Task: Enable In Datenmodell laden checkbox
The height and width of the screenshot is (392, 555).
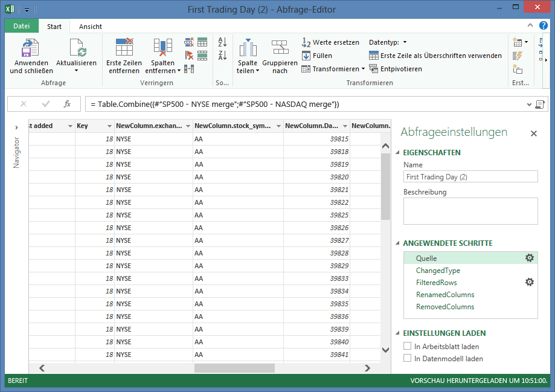Action: tap(408, 358)
